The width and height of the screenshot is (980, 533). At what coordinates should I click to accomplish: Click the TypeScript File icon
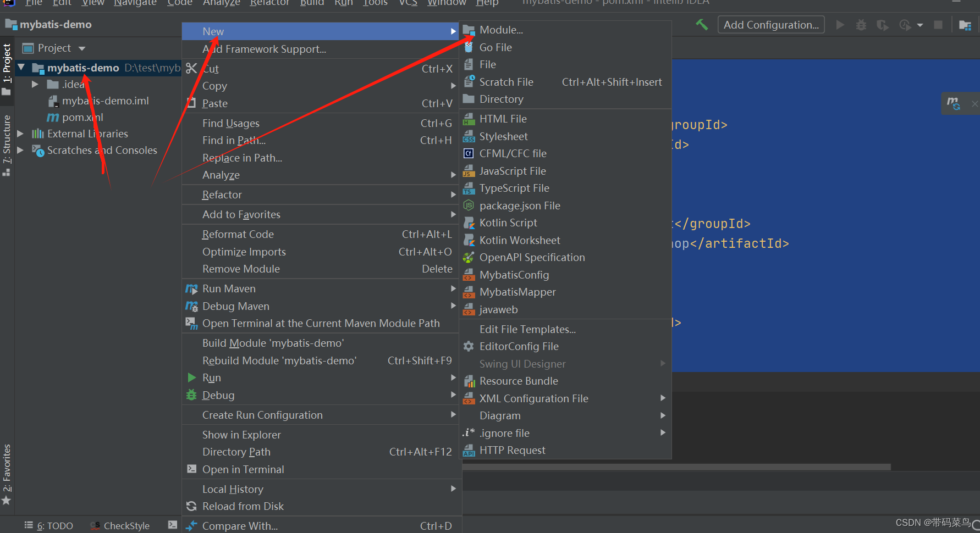point(469,188)
